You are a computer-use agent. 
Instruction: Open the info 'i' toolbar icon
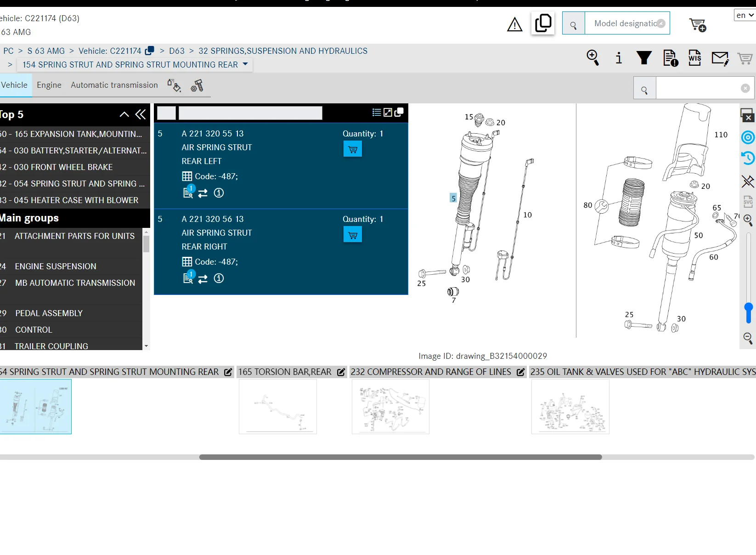point(619,58)
